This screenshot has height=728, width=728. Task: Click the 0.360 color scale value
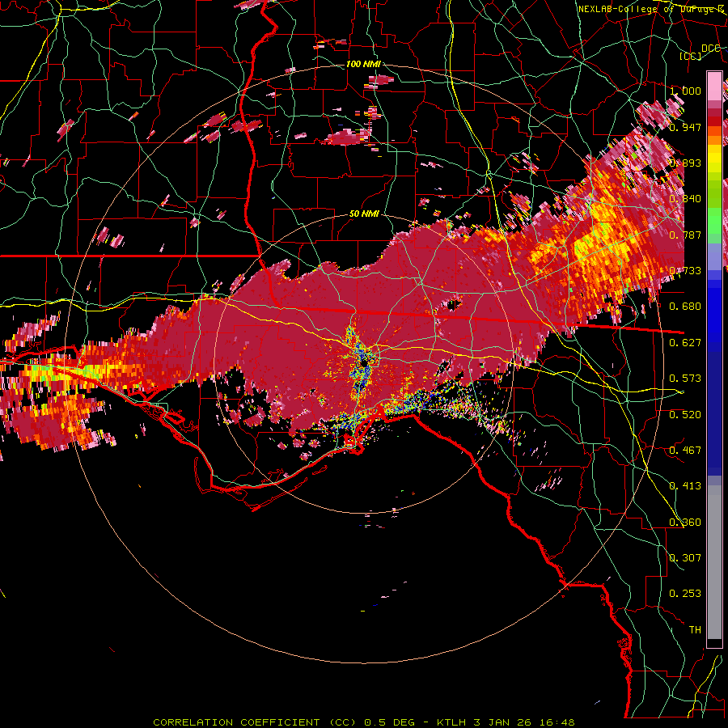point(685,522)
